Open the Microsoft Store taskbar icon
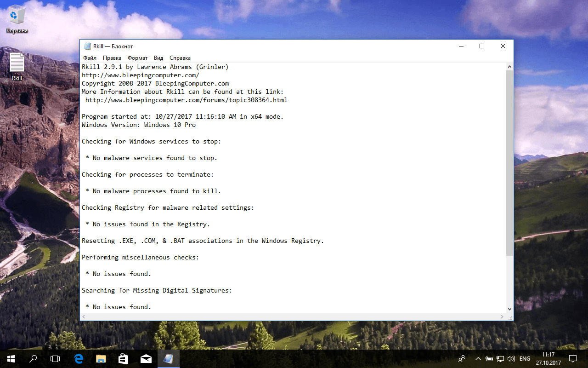The image size is (588, 368). [123, 359]
